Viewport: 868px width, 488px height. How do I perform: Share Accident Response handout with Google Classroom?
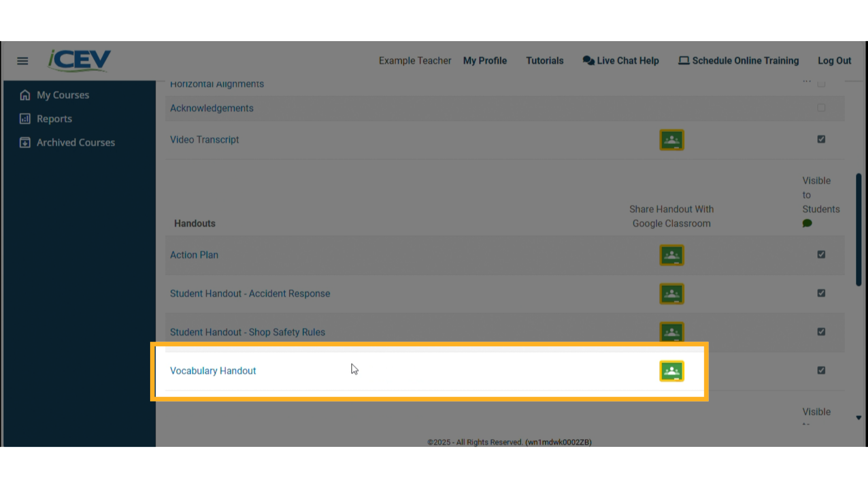pyautogui.click(x=672, y=294)
